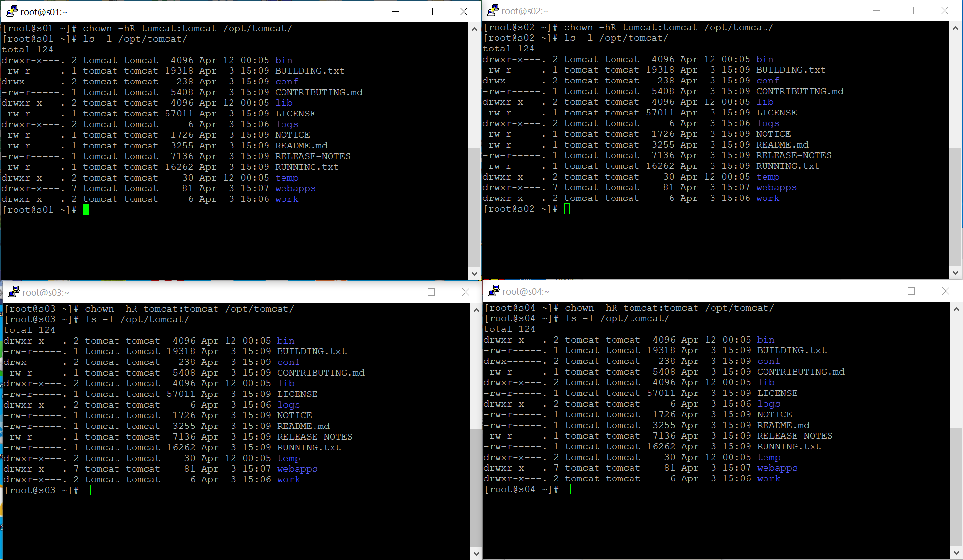Viewport: 963px width, 560px height.
Task: Maximize the root@s03 terminal window
Action: [431, 292]
